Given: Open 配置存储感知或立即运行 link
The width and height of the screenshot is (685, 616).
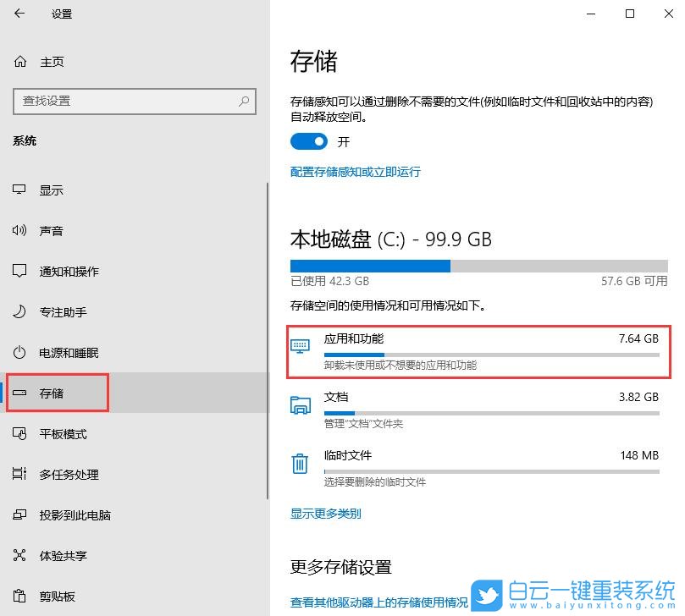Looking at the screenshot, I should coord(356,172).
